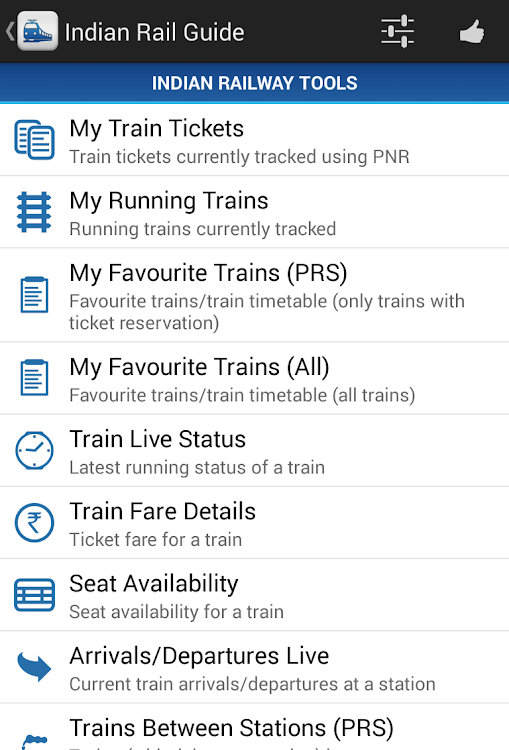Tap the Indian Rail Guide train logo
Image resolution: width=509 pixels, height=750 pixels.
(x=38, y=31)
